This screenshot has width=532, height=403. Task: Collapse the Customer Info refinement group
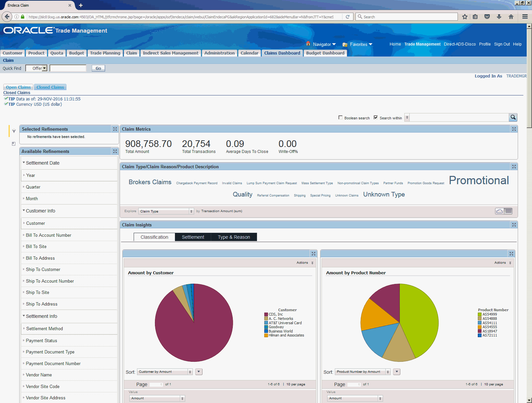[x=24, y=210]
